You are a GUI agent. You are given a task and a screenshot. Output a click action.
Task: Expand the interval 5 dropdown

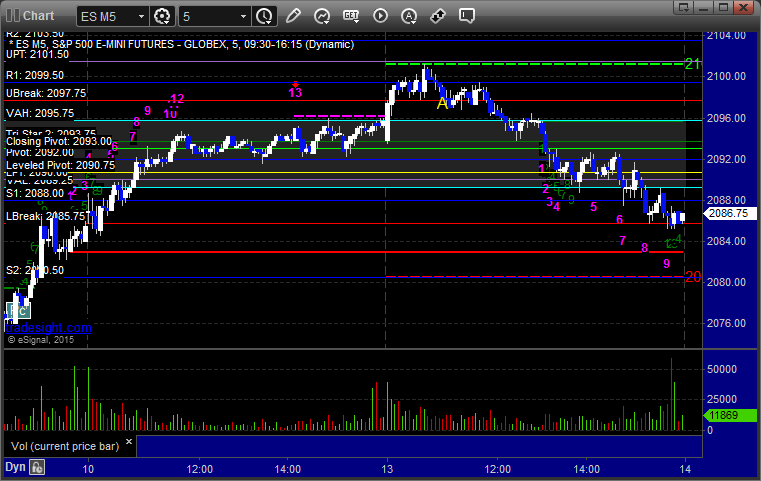[x=244, y=17]
